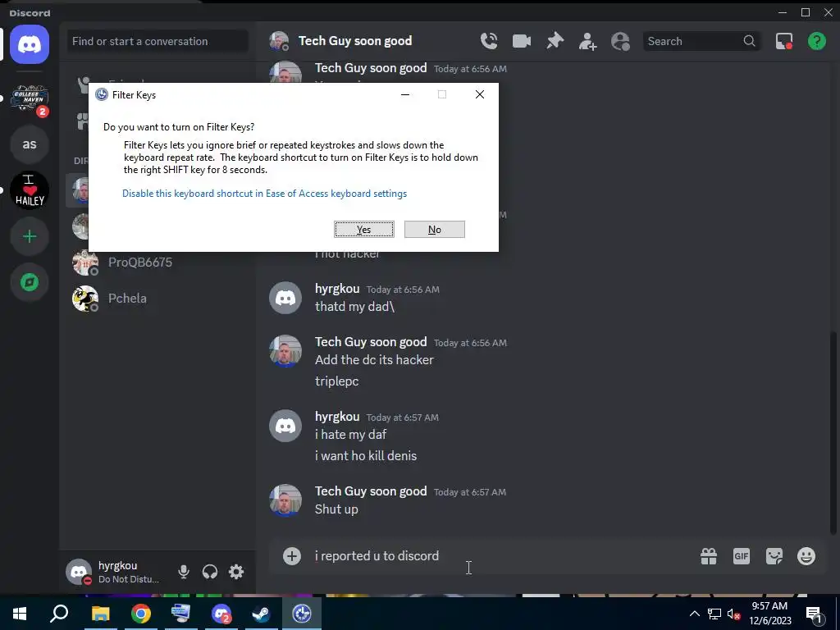This screenshot has height=630, width=840.
Task: Open the green Help icon
Action: pos(816,41)
